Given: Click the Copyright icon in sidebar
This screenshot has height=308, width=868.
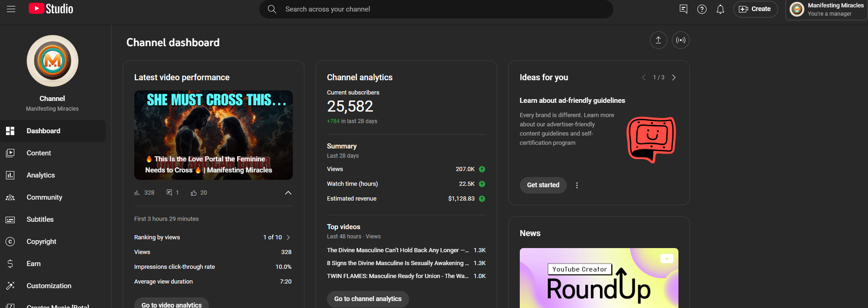Looking at the screenshot, I should 10,242.
